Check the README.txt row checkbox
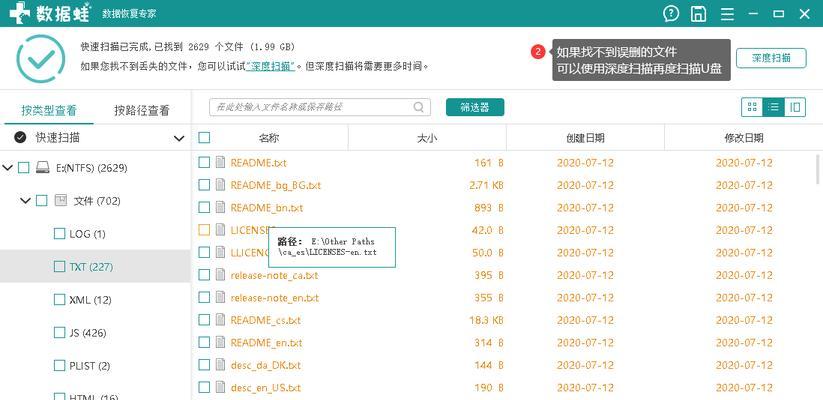This screenshot has width=823, height=400. tap(204, 163)
